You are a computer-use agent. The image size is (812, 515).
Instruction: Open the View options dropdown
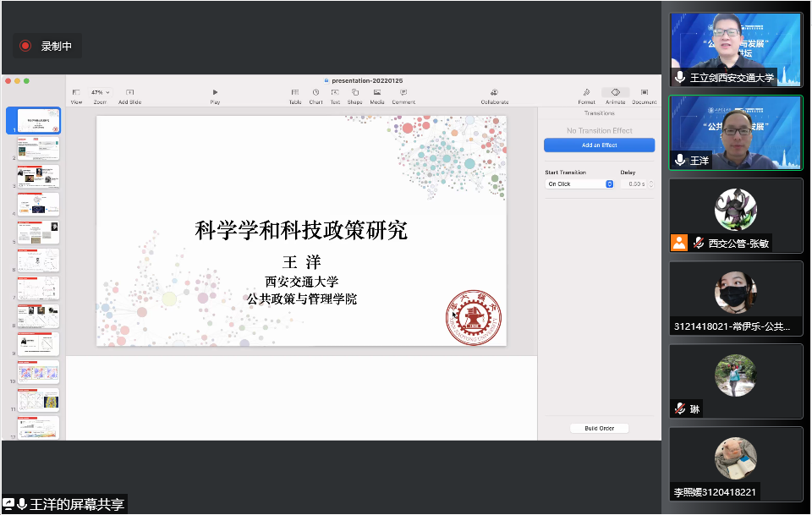pos(76,92)
